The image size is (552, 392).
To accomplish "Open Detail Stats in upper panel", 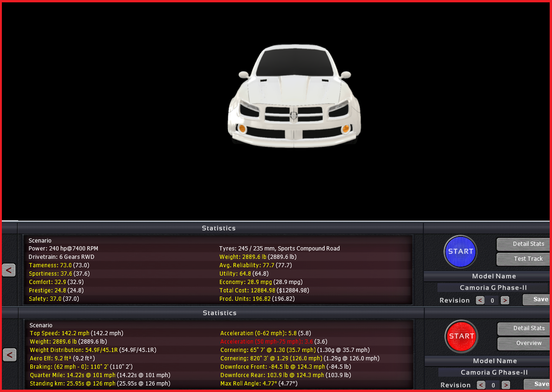I will tap(524, 244).
